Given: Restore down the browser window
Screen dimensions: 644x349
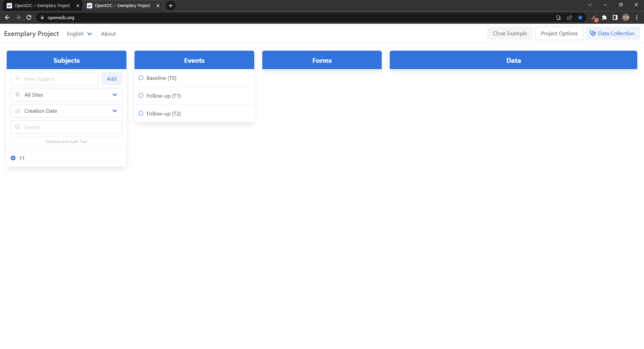Looking at the screenshot, I should point(621,5).
